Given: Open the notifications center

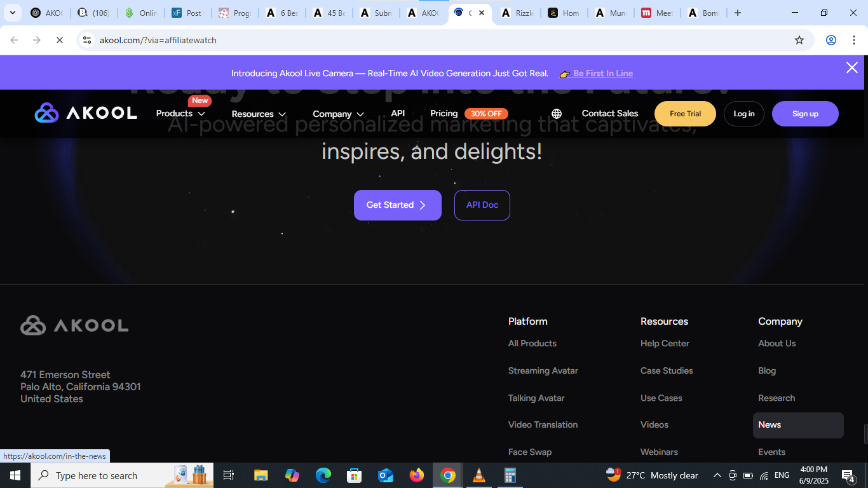Looking at the screenshot, I should (848, 475).
